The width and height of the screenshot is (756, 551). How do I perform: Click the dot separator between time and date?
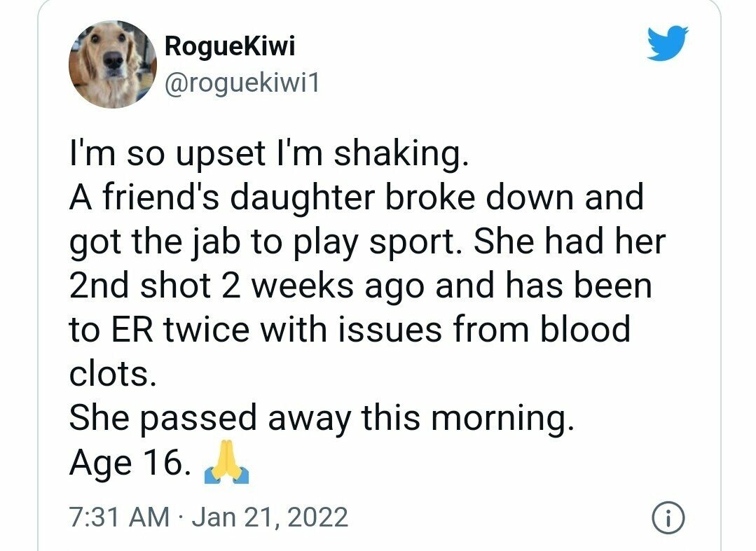pos(181,518)
